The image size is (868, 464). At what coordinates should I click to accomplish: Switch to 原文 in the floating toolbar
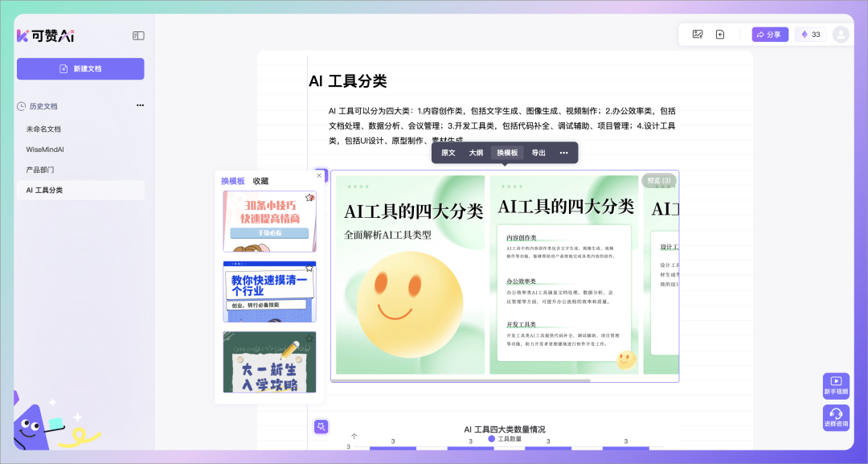coord(448,153)
